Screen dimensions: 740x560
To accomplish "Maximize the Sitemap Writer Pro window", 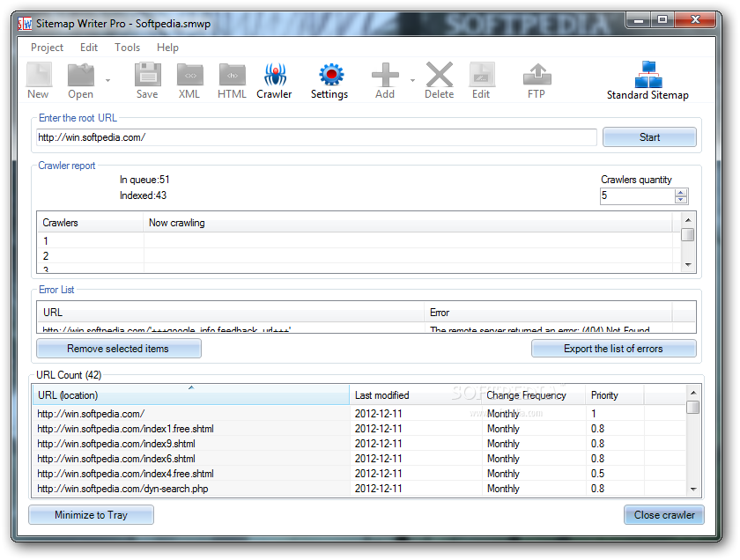I will [x=662, y=19].
